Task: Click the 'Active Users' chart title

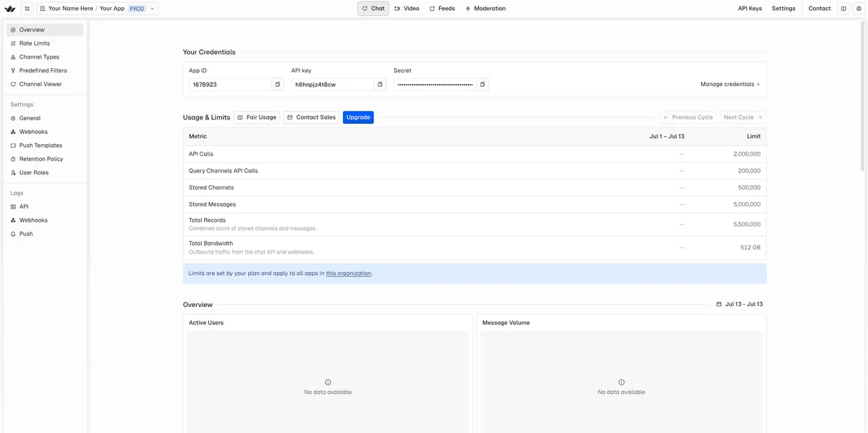Action: click(206, 323)
